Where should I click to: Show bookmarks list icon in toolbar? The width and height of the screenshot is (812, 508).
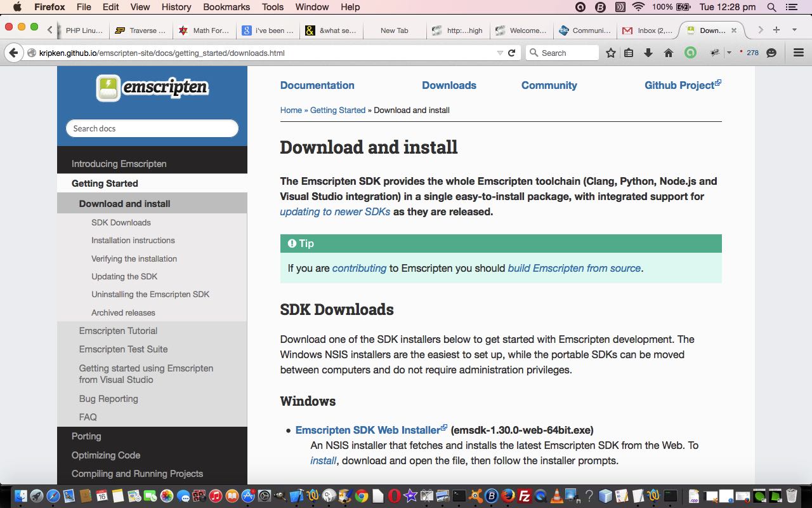[629, 53]
